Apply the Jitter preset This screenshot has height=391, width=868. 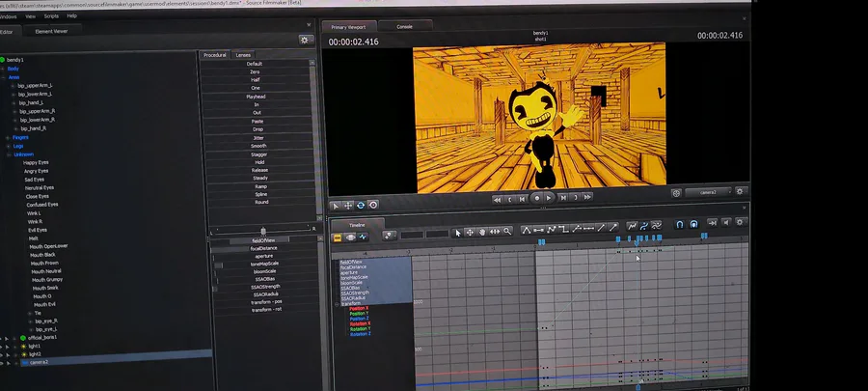(x=258, y=137)
